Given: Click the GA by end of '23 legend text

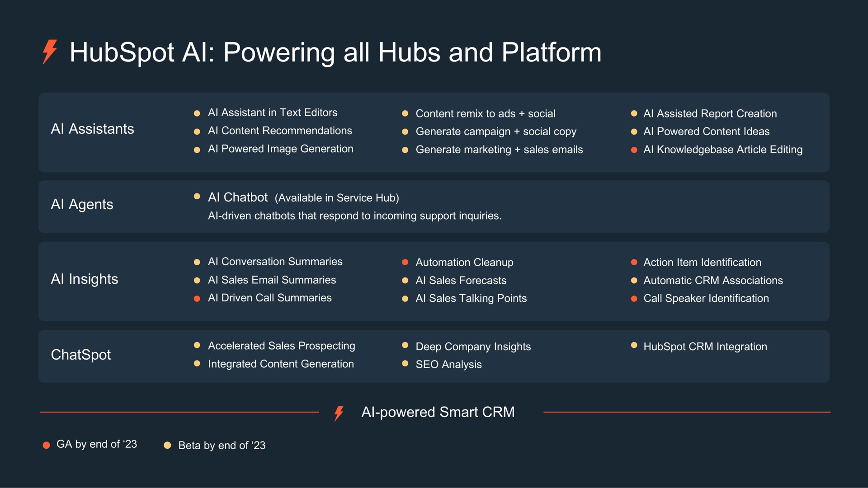Looking at the screenshot, I should click(x=97, y=444).
